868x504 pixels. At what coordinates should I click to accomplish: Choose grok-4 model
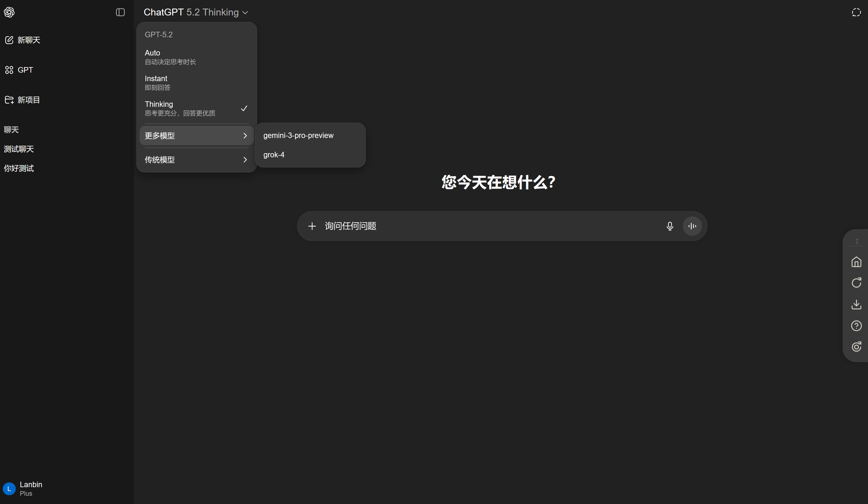[310, 155]
